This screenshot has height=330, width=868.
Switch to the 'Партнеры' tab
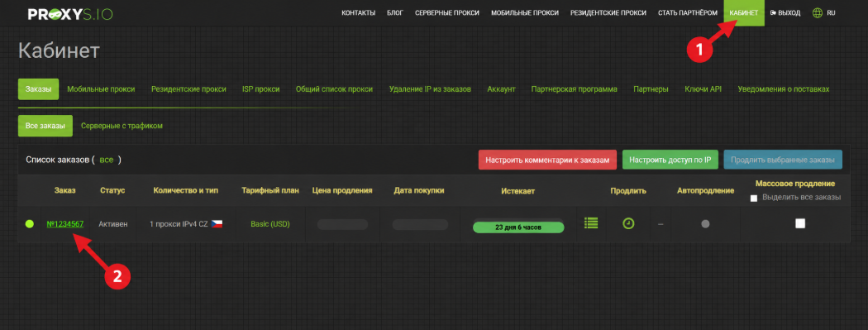tap(651, 89)
